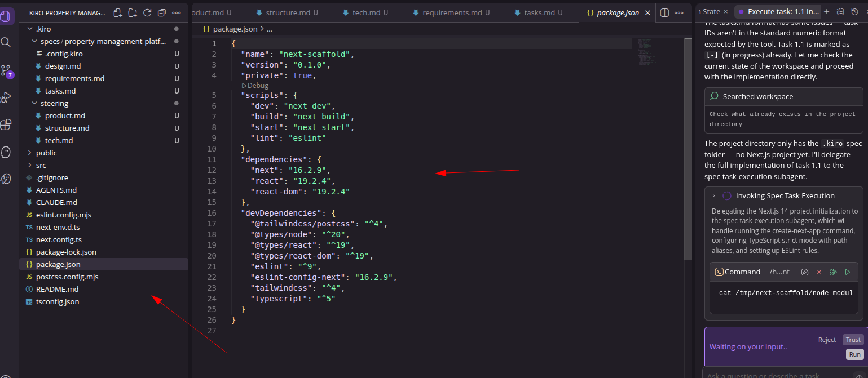Viewport: 868px width, 378px height.
Task: Open explorer more actions menu
Action: click(177, 12)
